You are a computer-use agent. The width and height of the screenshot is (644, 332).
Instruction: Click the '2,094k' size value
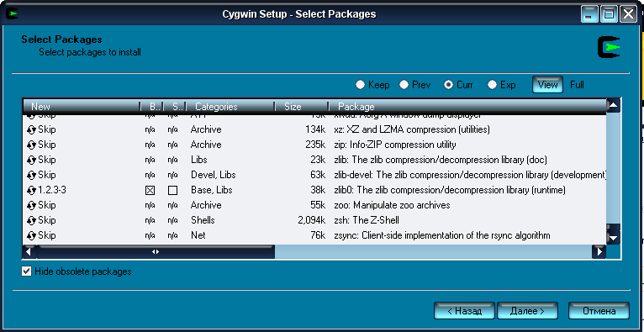point(312,220)
